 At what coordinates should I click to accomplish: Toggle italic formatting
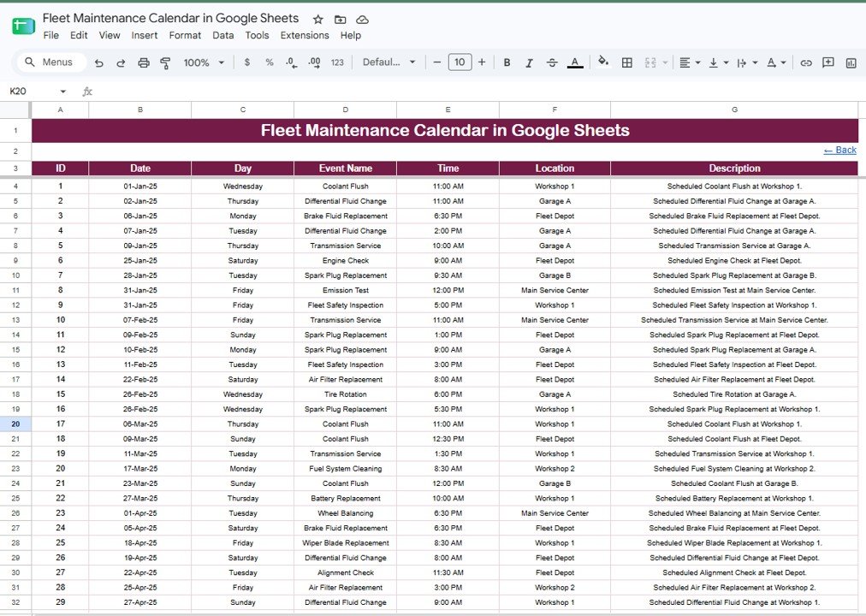point(529,63)
